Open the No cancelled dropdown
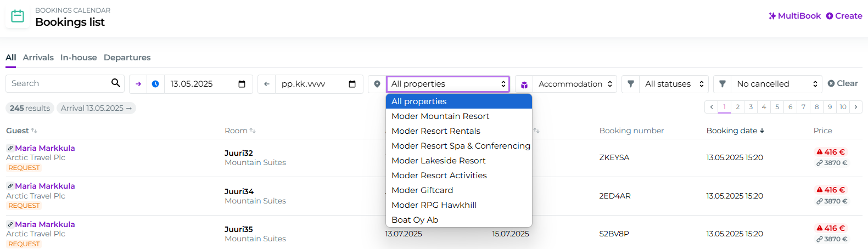868x249 pixels. coord(776,84)
